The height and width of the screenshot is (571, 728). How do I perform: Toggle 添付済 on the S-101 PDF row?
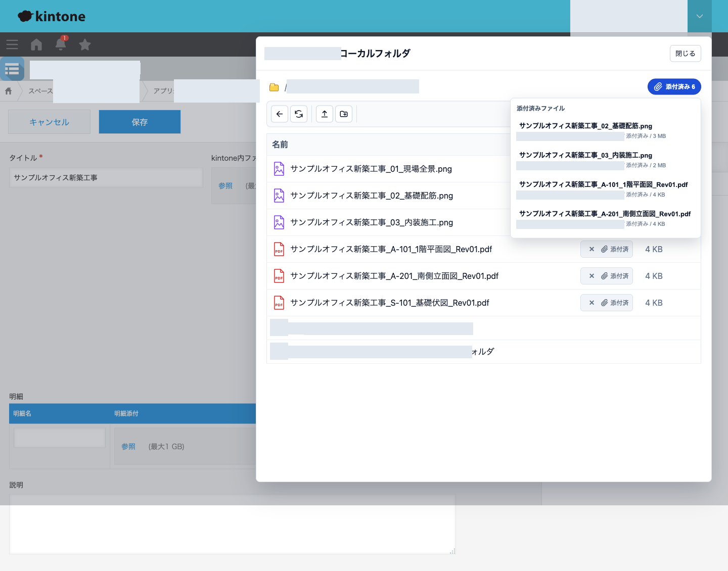coord(615,303)
